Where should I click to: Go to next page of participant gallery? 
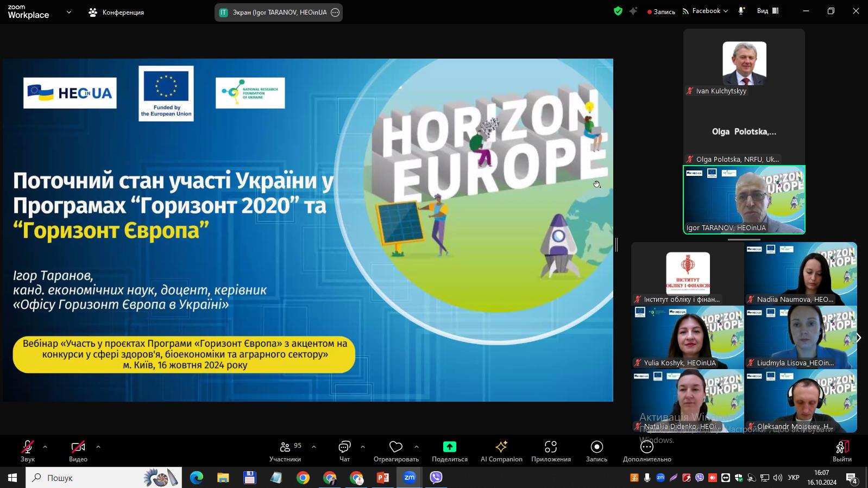click(858, 338)
